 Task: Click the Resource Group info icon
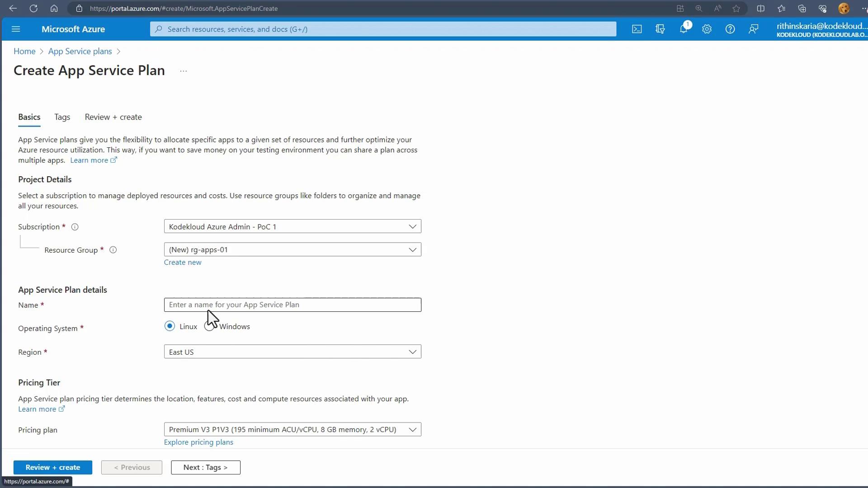(x=113, y=250)
